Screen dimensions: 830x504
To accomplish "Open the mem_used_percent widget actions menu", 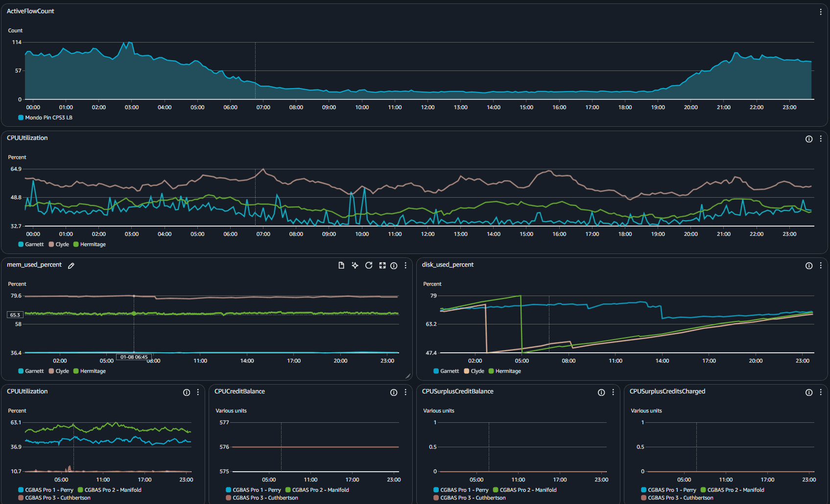I will coord(405,266).
